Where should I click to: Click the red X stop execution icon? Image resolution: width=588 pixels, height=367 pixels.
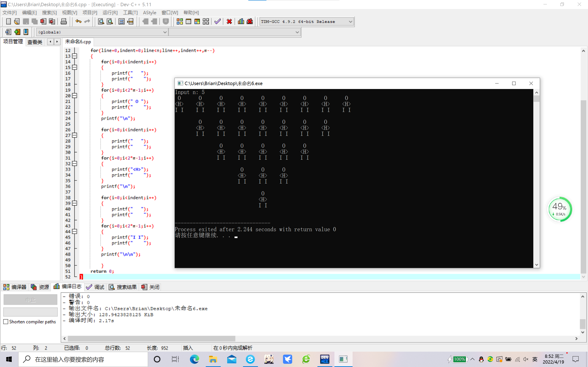pyautogui.click(x=229, y=22)
